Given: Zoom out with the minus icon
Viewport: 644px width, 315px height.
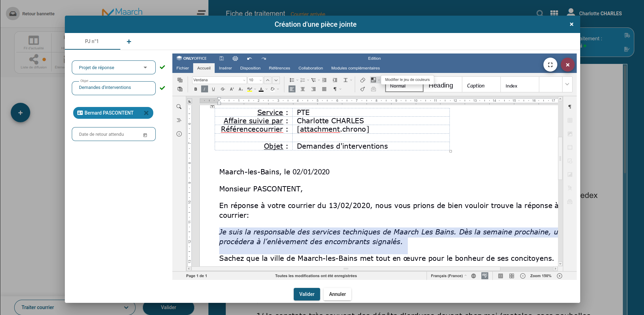Looking at the screenshot, I should coord(523,276).
